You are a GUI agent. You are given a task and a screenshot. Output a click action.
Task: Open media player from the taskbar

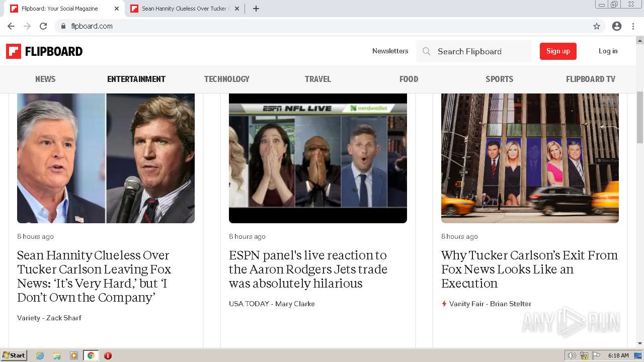[x=74, y=355]
